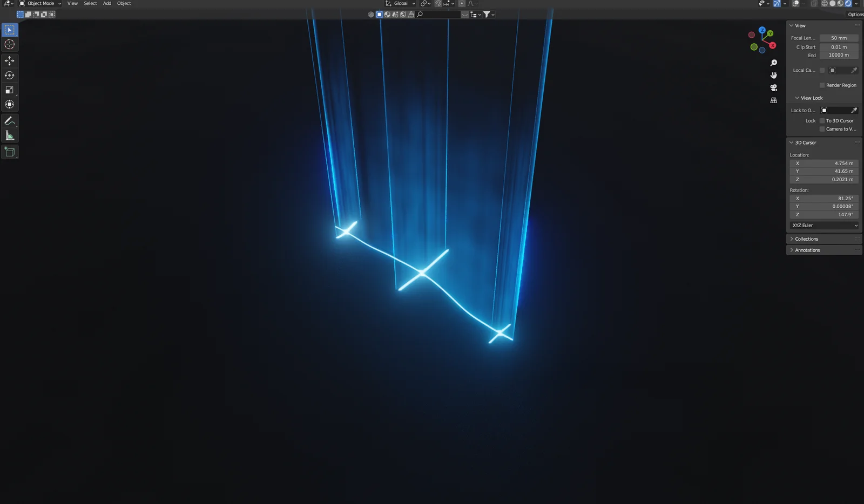
Task: Open the XYZ Euler rotation order dropdown
Action: pos(823,225)
